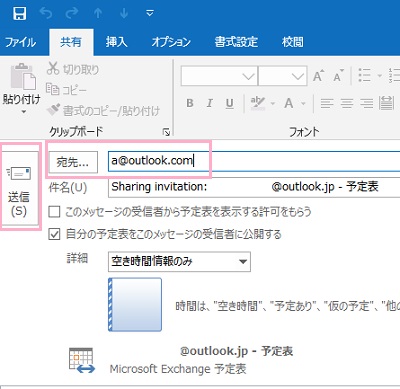Click the 貼り付け paste icon
400x389 pixels.
coord(22,77)
